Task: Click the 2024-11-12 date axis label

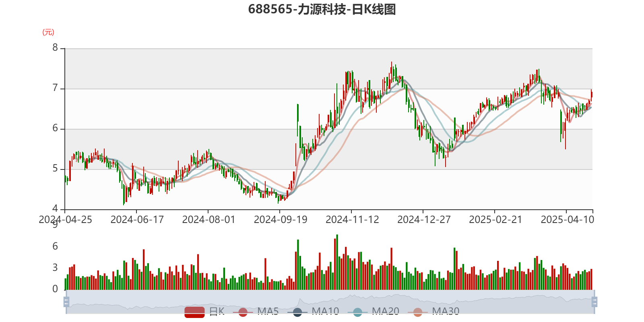Action: [x=352, y=220]
